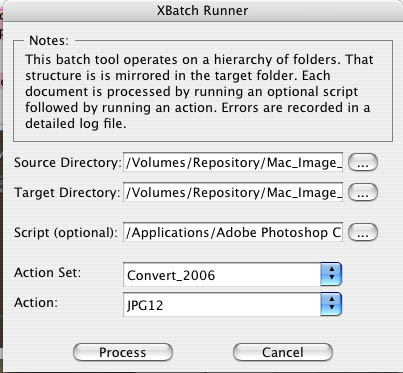Click the XBatch Runner title bar
The width and height of the screenshot is (403, 373).
[x=203, y=11]
